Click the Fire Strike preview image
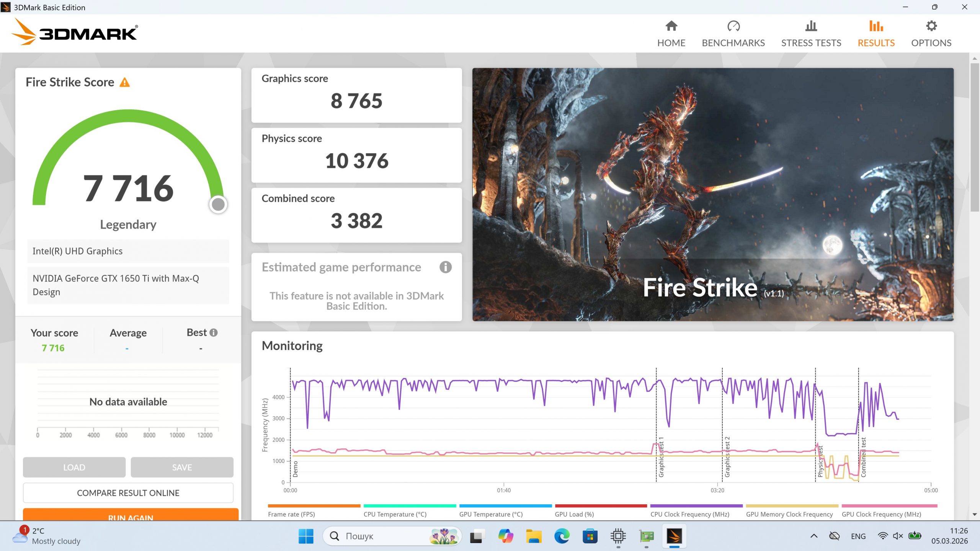 point(712,194)
